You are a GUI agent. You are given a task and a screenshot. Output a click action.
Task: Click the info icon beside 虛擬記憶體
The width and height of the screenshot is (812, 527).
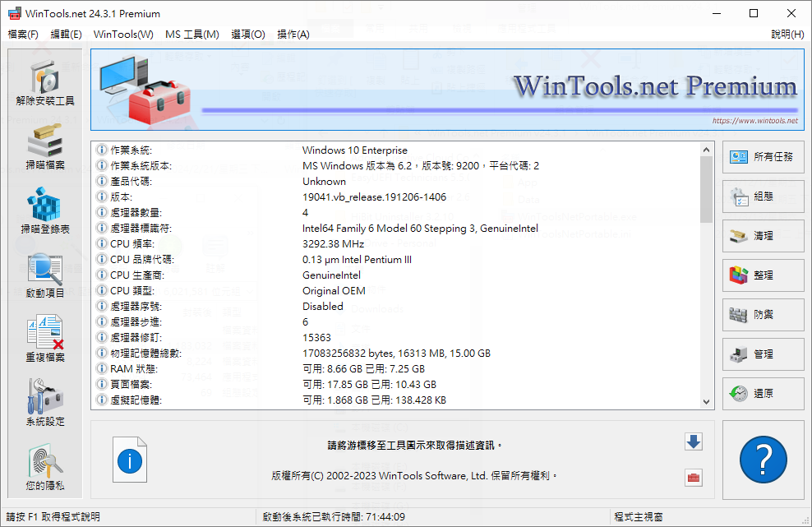102,400
